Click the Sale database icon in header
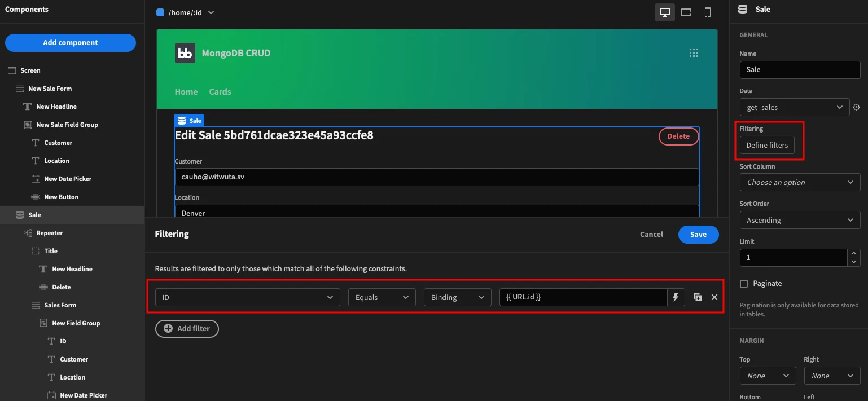 click(743, 9)
